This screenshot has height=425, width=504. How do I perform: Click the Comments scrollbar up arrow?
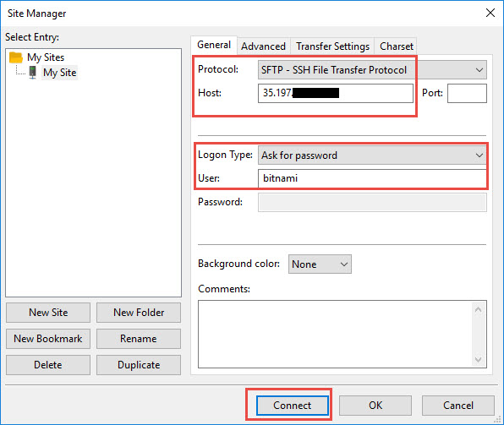click(478, 310)
